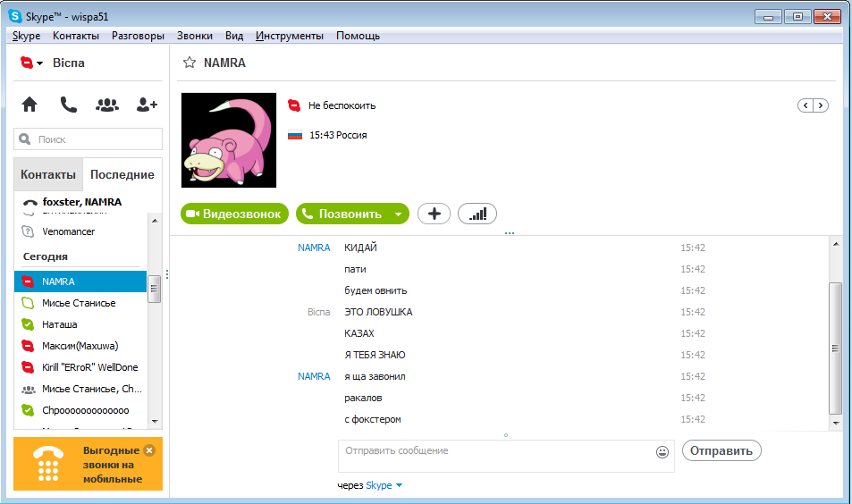Close the mobile calls advertisement banner
The height and width of the screenshot is (504, 852).
tap(149, 450)
